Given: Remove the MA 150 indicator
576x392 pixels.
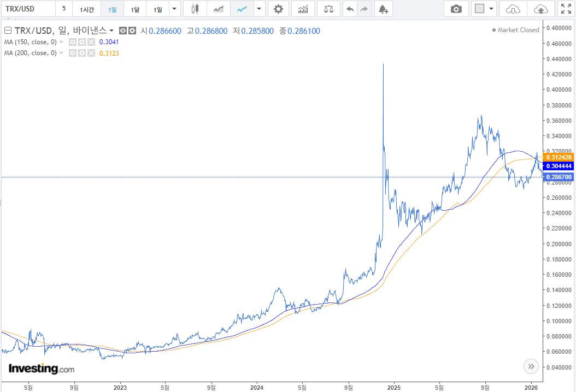Looking at the screenshot, I should click(91, 42).
